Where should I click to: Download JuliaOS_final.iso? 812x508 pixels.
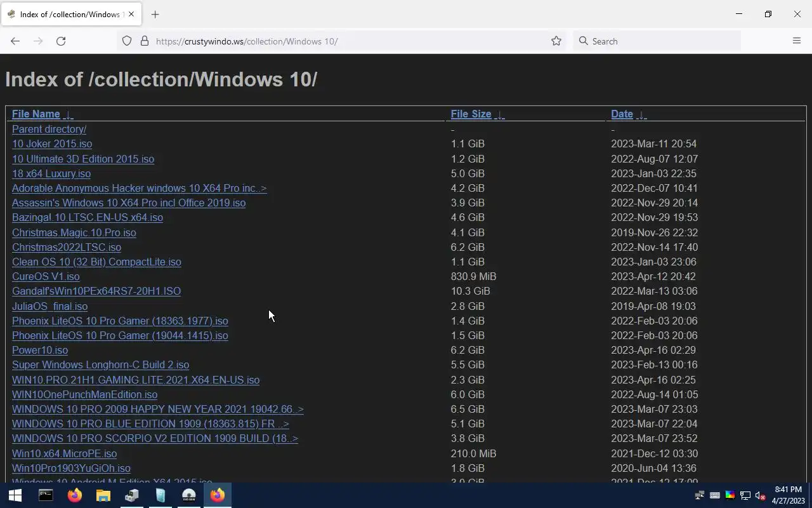click(50, 306)
